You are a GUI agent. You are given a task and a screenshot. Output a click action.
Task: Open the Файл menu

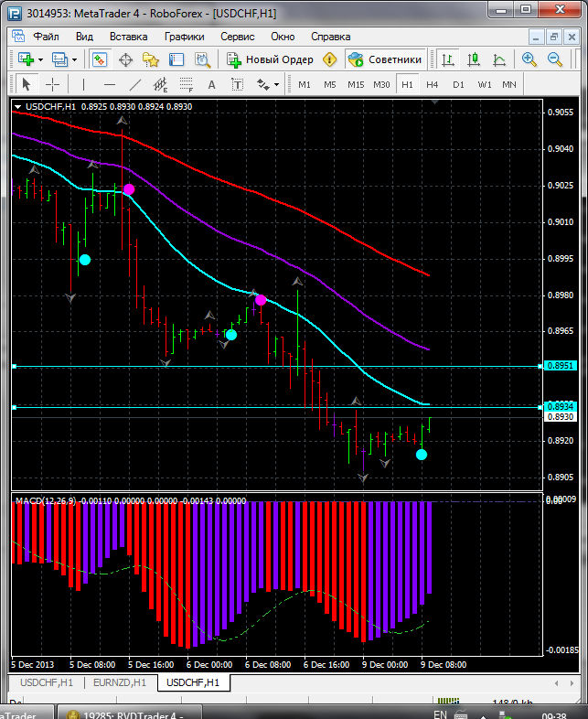(46, 37)
